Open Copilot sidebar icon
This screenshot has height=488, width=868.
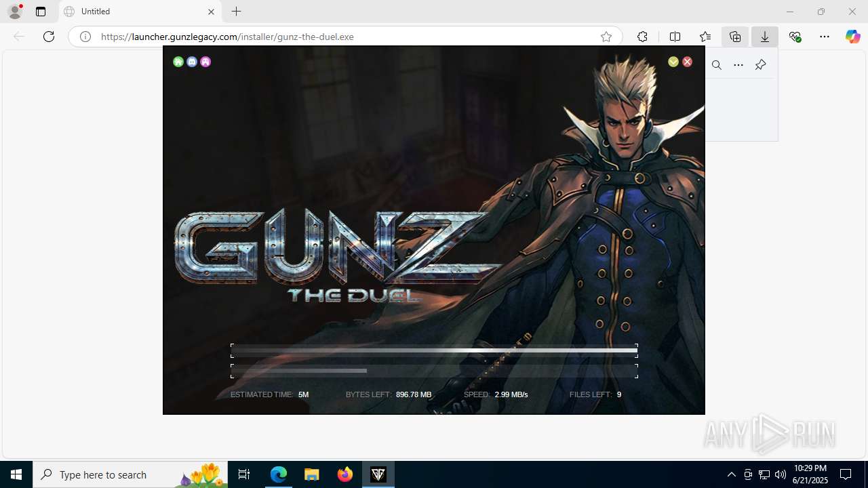tap(852, 37)
